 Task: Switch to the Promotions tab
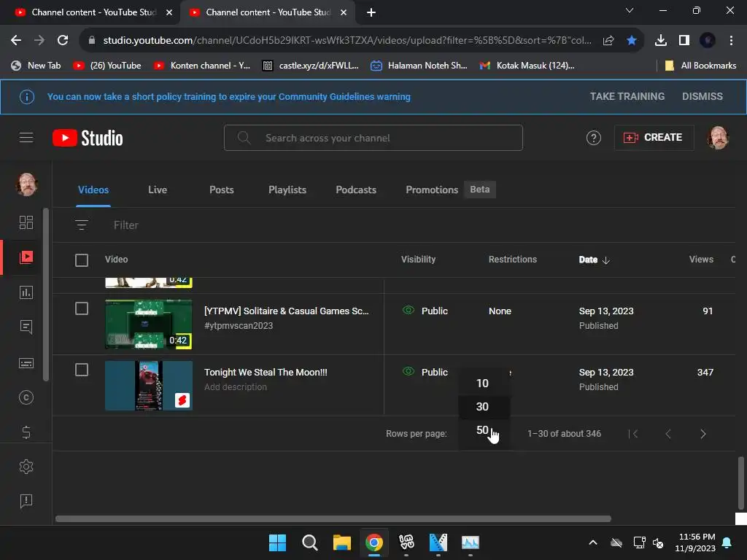(432, 190)
